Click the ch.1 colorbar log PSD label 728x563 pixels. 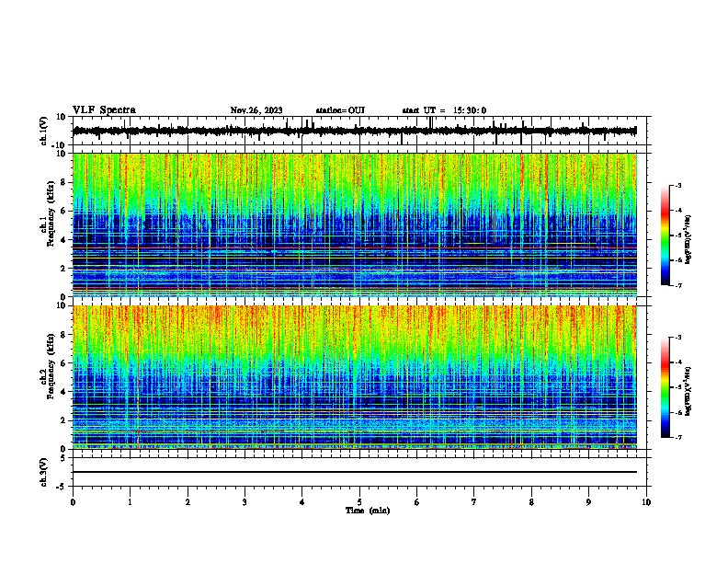coord(688,239)
